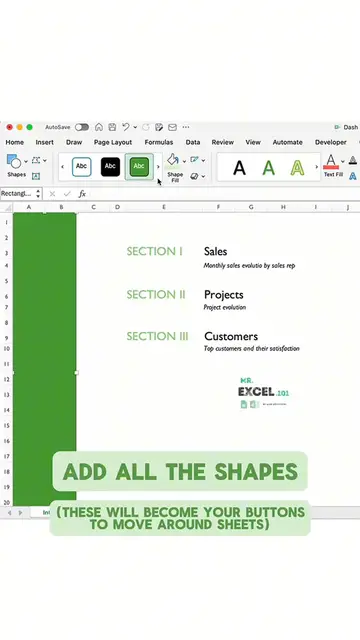Open the Developer tab
360x640 pixels.
[x=331, y=142]
